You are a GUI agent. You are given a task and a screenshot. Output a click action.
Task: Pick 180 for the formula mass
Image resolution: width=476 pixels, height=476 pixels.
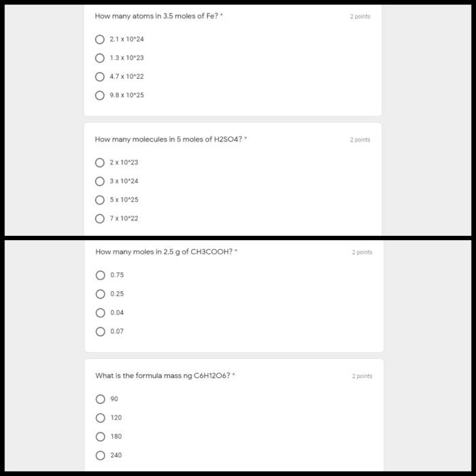point(100,437)
